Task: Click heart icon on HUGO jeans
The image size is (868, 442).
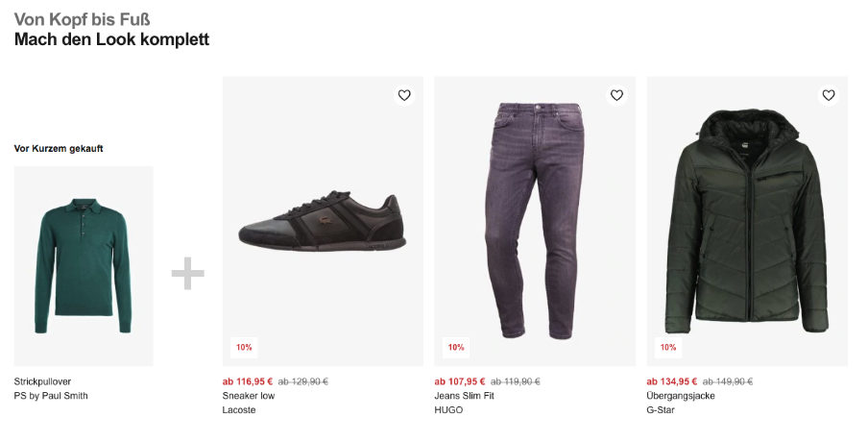Action: coord(616,95)
